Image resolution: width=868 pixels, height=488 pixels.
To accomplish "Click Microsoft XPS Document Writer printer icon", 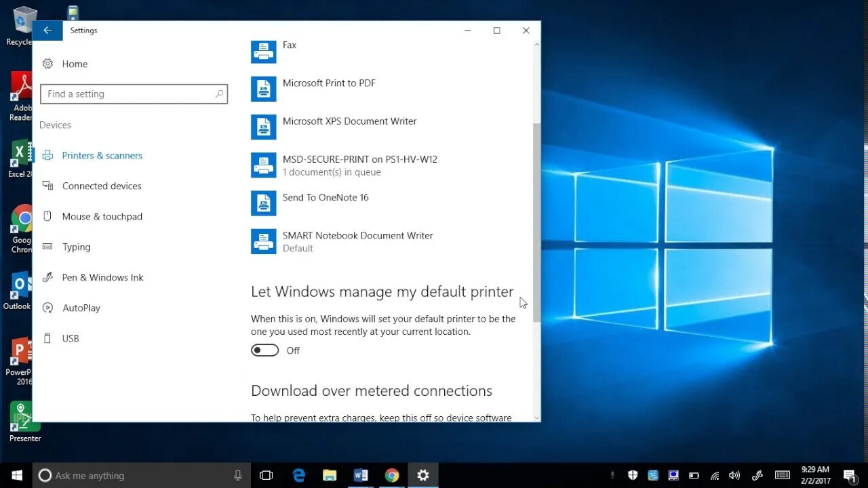I will [x=263, y=127].
